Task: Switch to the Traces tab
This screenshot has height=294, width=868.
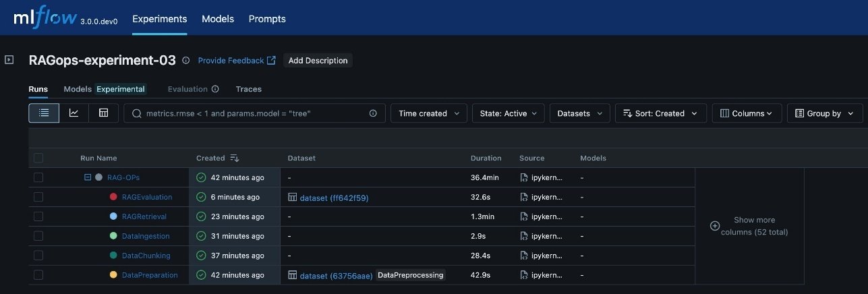Action: point(248,89)
